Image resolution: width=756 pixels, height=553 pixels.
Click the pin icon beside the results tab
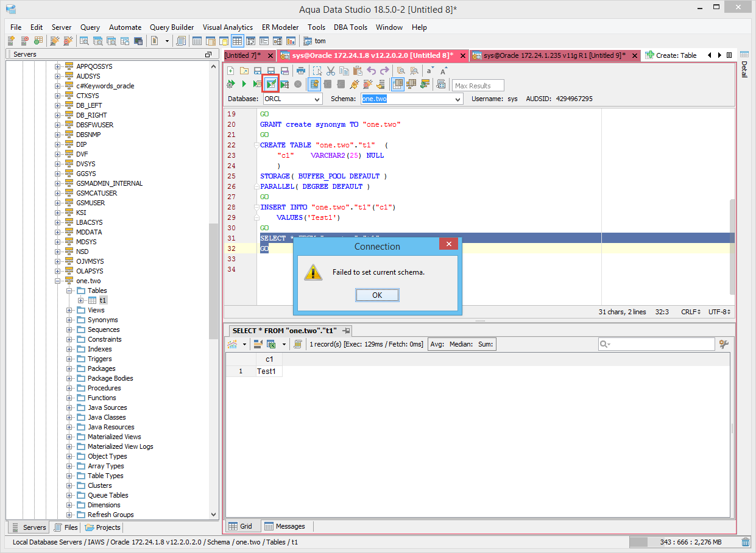coord(347,330)
